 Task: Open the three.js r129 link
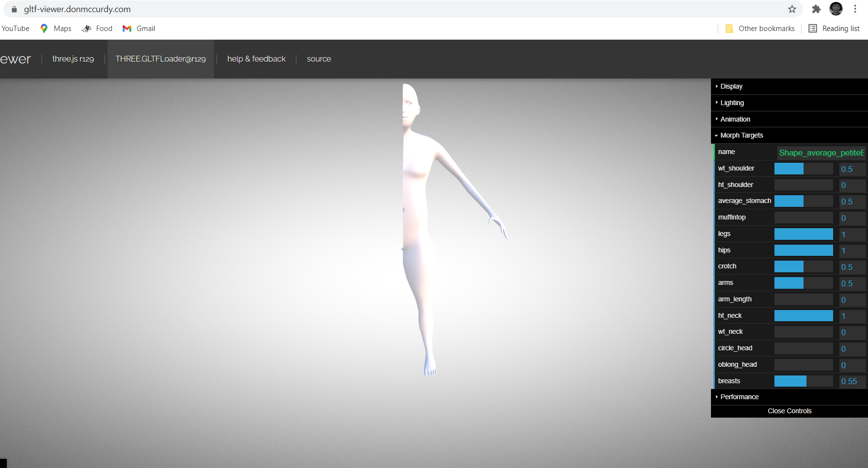pyautogui.click(x=73, y=59)
